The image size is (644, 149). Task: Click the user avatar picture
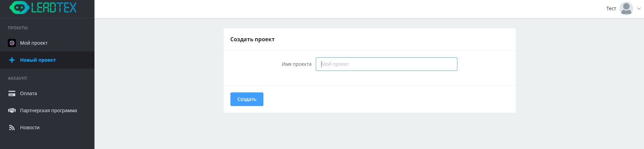pos(626,9)
